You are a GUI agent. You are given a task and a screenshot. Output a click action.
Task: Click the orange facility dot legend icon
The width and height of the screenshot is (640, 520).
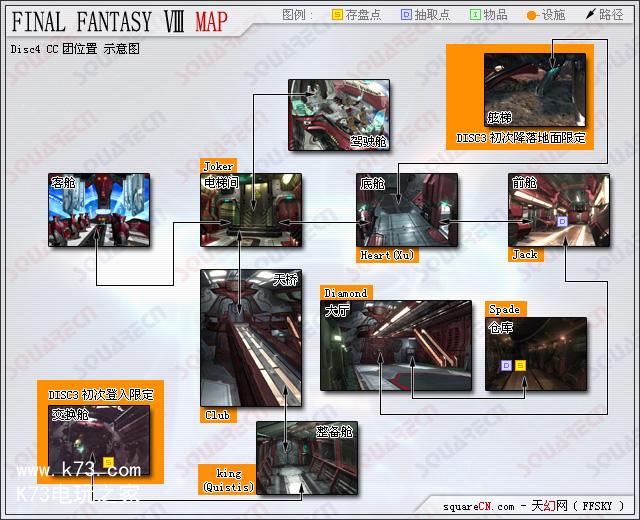click(x=532, y=15)
